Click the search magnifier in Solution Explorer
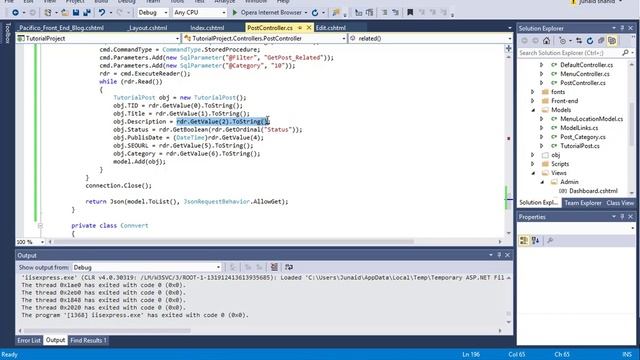Screen dimensions: 640x360 click(625, 53)
